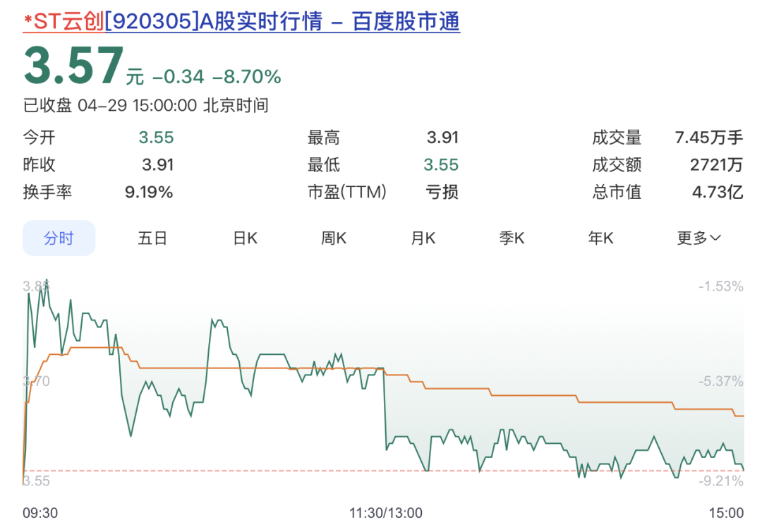Click the 11:30/13:00 time axis label
This screenshot has width=762, height=532.
[x=386, y=512]
